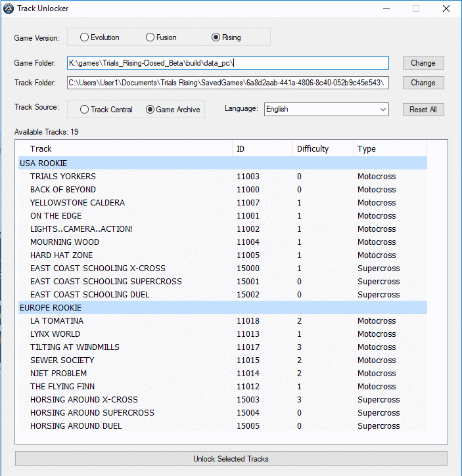The image size is (462, 476).
Task: Select the Fusion game version
Action: click(150, 37)
